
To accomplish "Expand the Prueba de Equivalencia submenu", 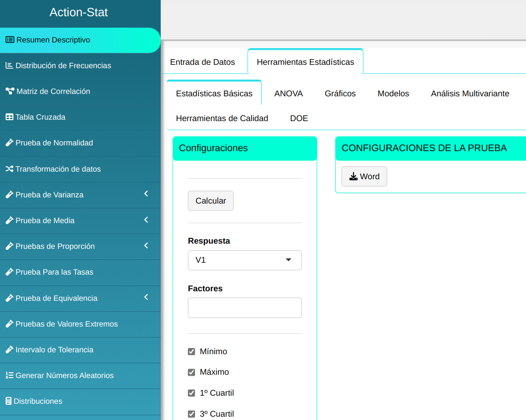I will click(146, 297).
